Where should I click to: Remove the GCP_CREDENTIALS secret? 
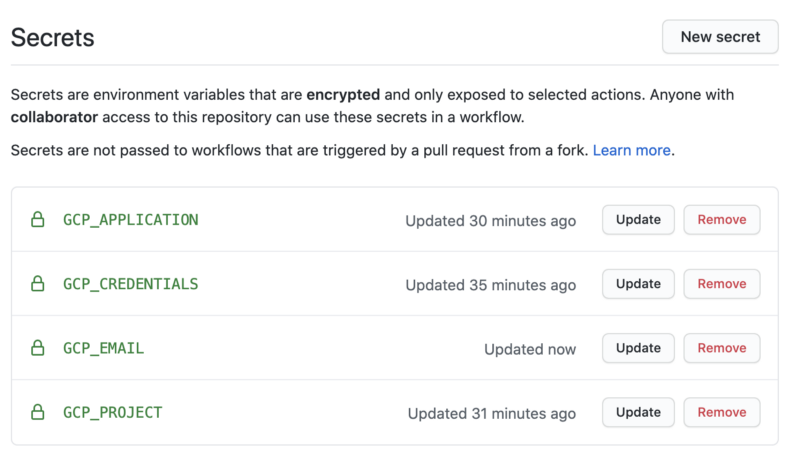[x=722, y=284]
